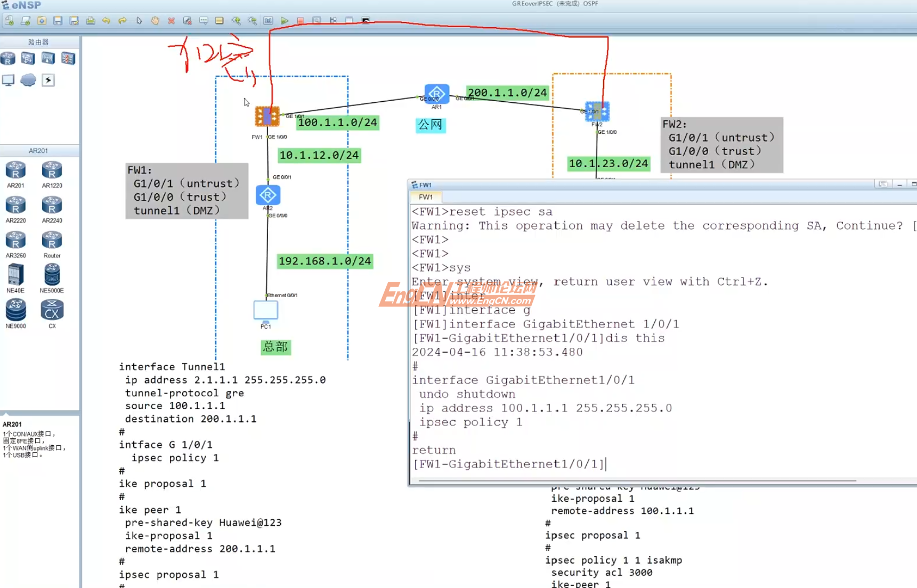The image size is (917, 588).
Task: Click the green Start Device play button
Action: click(285, 21)
